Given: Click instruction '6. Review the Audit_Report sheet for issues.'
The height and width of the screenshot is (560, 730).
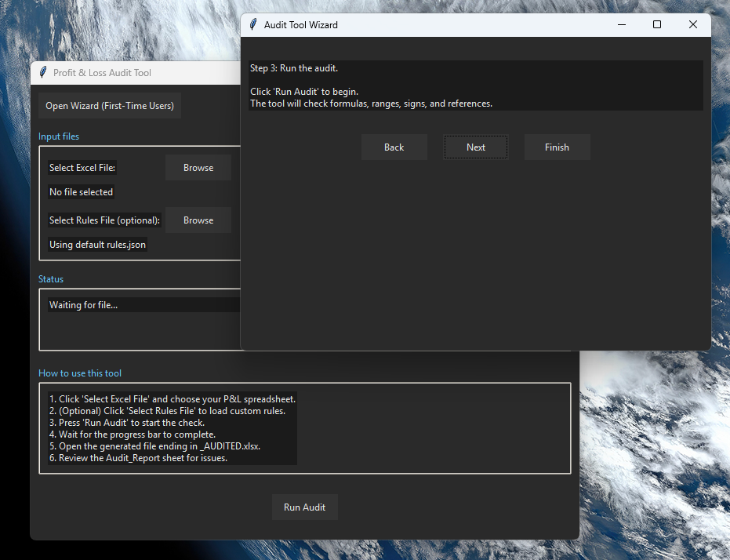Looking at the screenshot, I should (x=138, y=458).
